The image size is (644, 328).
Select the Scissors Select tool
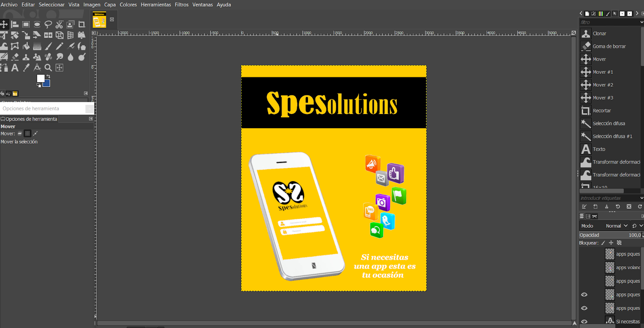59,24
